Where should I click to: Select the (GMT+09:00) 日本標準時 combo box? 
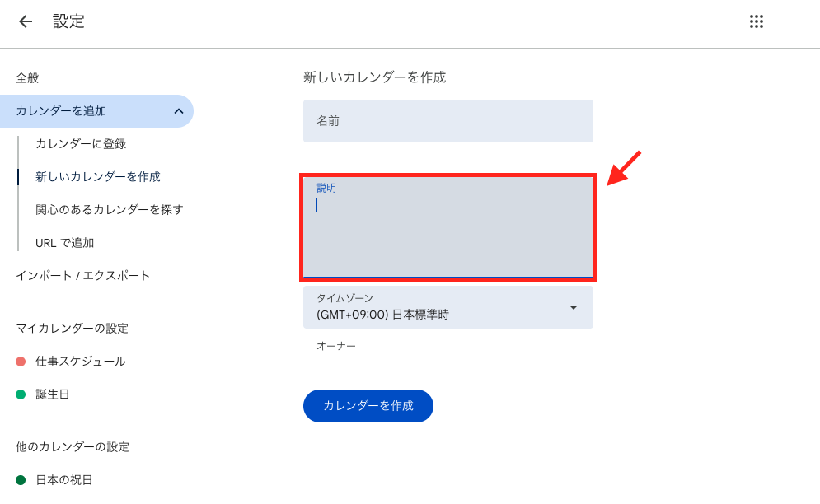click(x=448, y=307)
